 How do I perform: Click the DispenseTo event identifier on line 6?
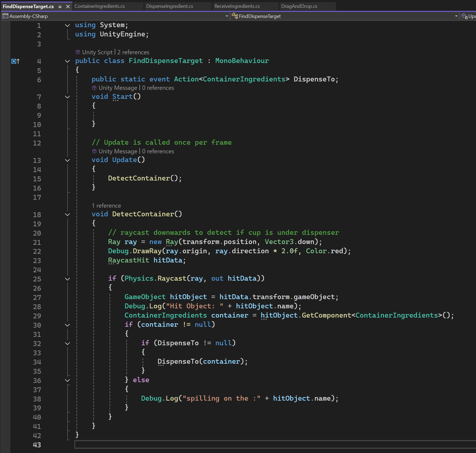pyautogui.click(x=314, y=79)
